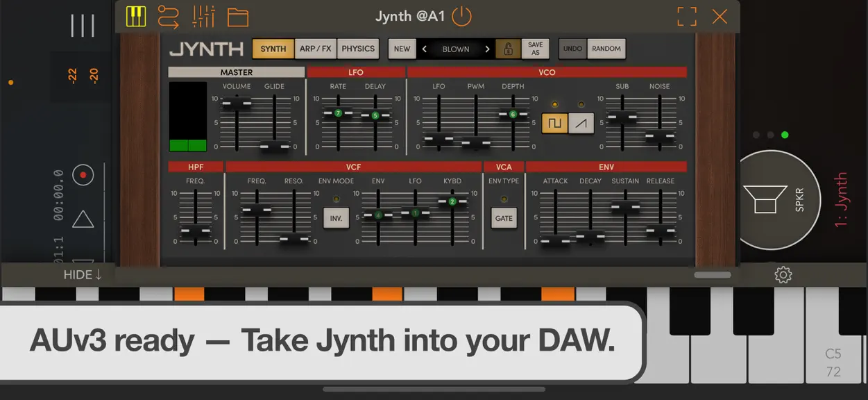868x400 pixels.
Task: Adjust the VCF RESO. slider
Action: pos(294,240)
